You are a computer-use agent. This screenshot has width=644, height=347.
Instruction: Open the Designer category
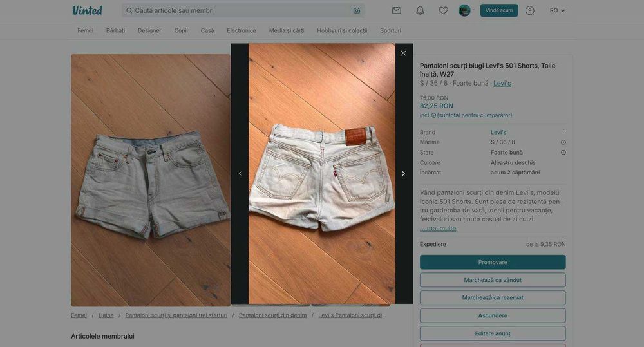click(149, 30)
